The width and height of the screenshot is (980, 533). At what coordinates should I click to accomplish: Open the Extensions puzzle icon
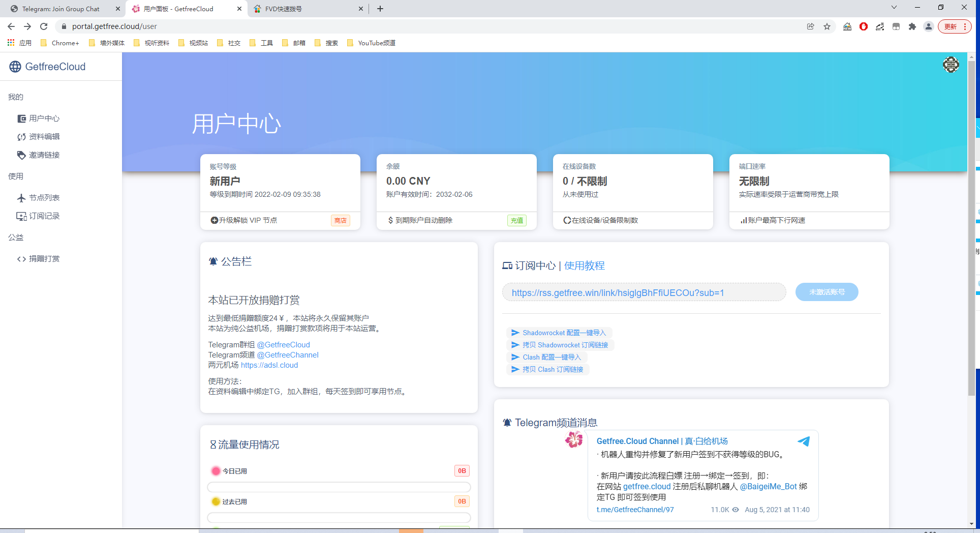coord(912,26)
